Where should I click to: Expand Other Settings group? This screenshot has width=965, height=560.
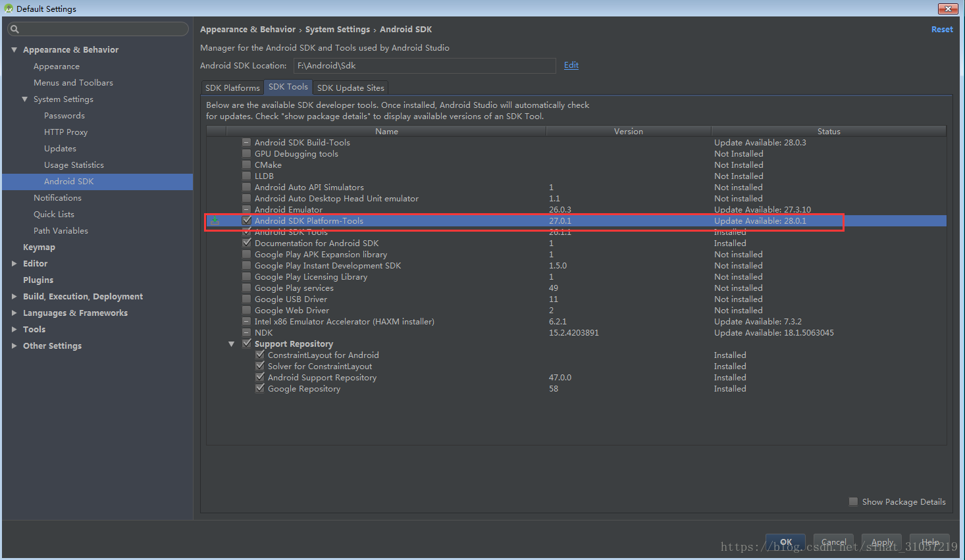tap(14, 345)
